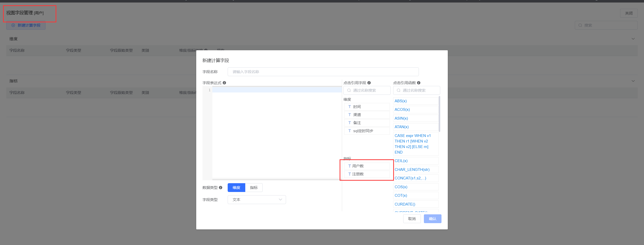Insert the CURDATE() function
Viewport: 644px width, 245px height.
(416, 204)
